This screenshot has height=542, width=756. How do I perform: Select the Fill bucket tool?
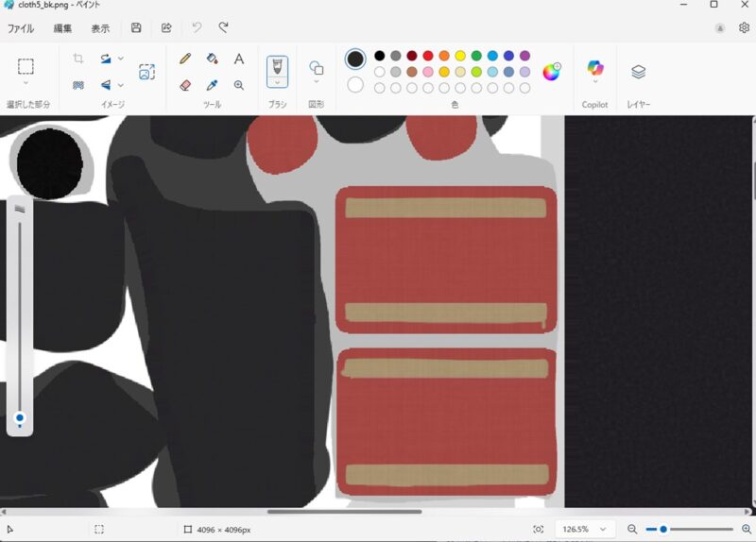tap(212, 59)
